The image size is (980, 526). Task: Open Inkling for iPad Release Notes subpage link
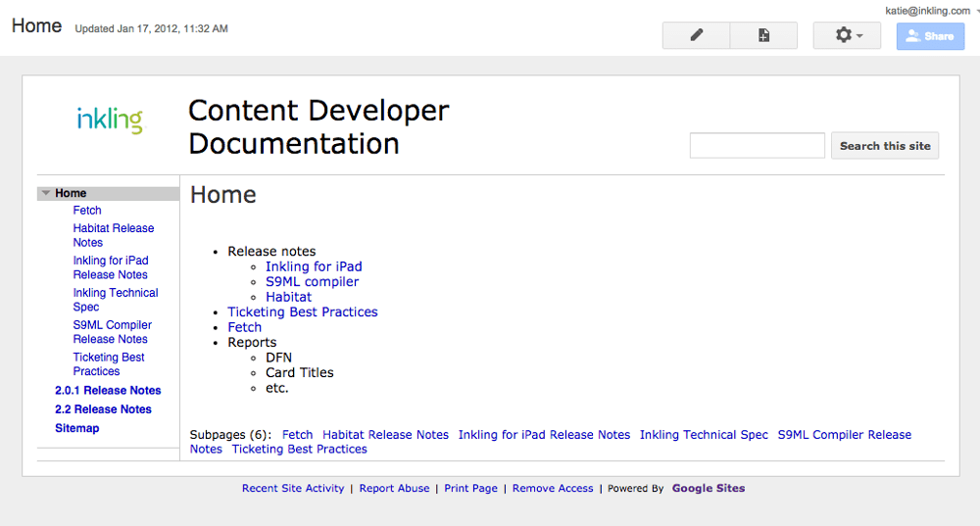[x=544, y=435]
